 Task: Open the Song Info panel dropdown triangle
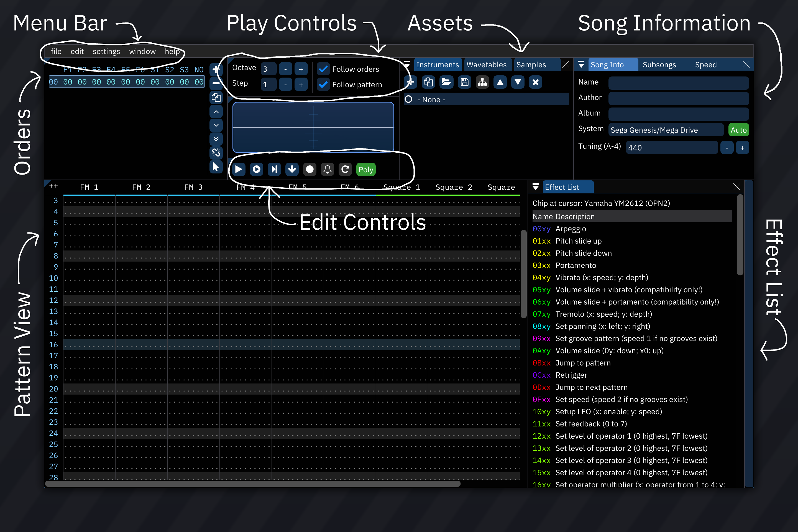tap(581, 65)
